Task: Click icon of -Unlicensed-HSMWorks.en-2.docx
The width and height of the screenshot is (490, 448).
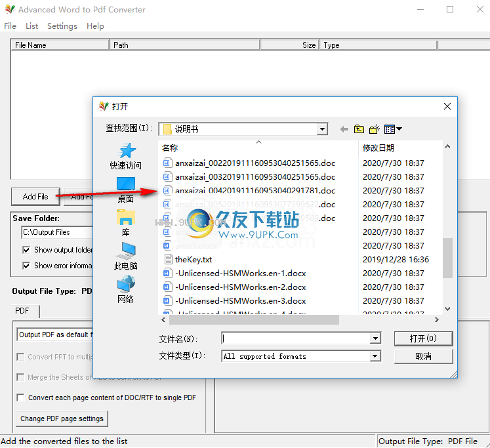Action: click(x=167, y=287)
